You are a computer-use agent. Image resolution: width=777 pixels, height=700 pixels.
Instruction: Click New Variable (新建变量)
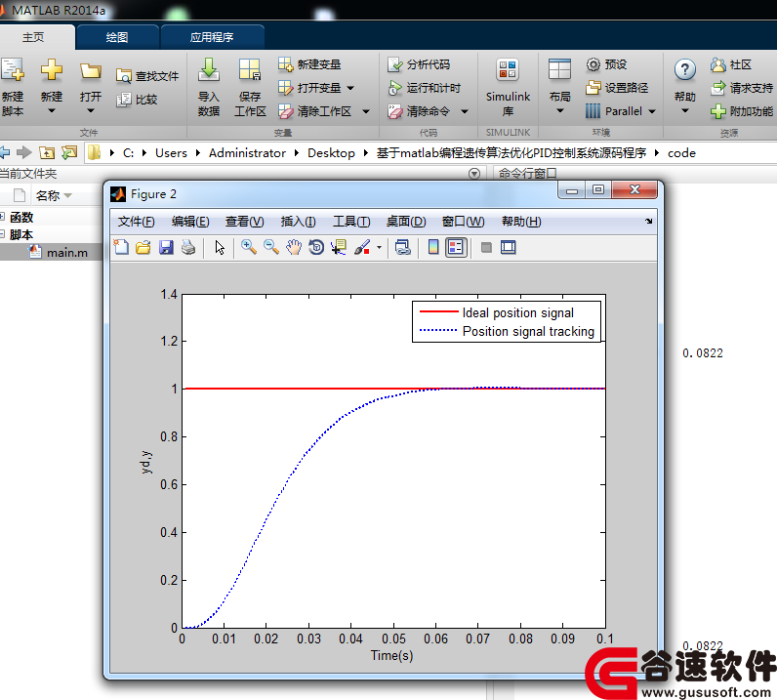point(309,64)
